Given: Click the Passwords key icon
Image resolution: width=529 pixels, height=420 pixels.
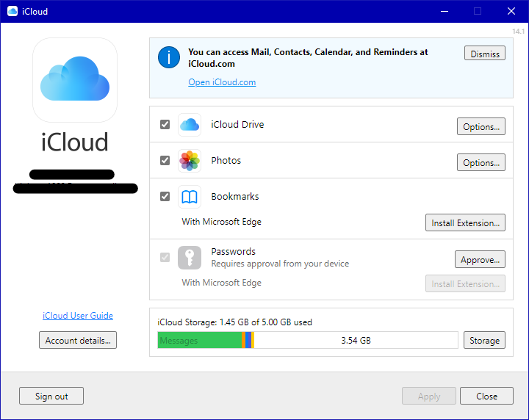Looking at the screenshot, I should point(190,258).
